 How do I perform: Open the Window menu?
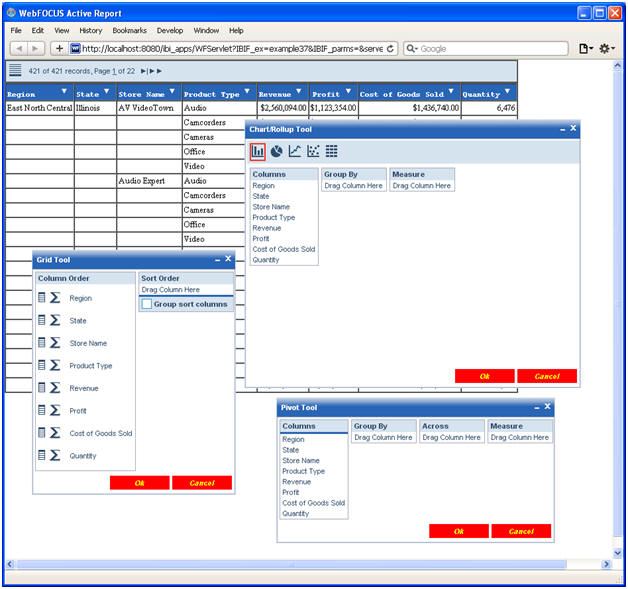click(x=206, y=30)
